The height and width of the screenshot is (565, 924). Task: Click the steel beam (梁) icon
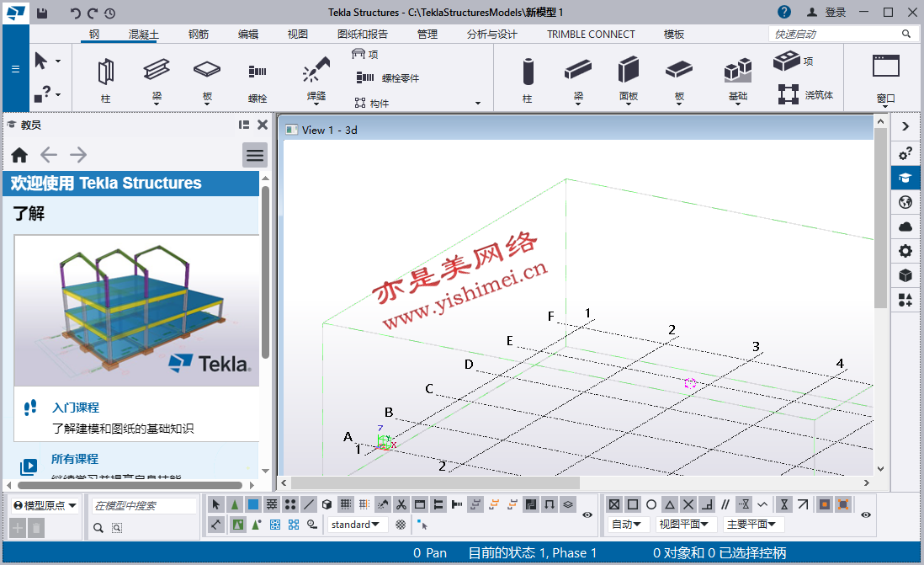pos(157,70)
